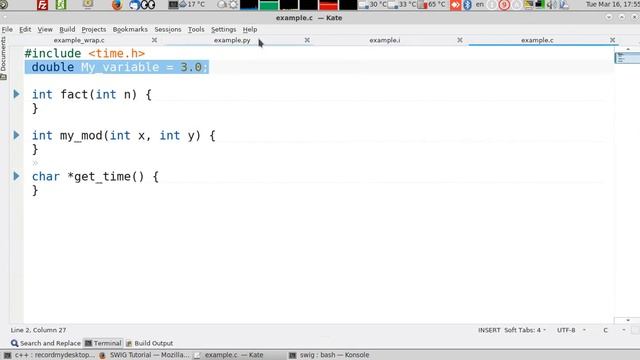Viewport: 640px width, 360px height.
Task: Close the example.c tab
Action: 612,40
